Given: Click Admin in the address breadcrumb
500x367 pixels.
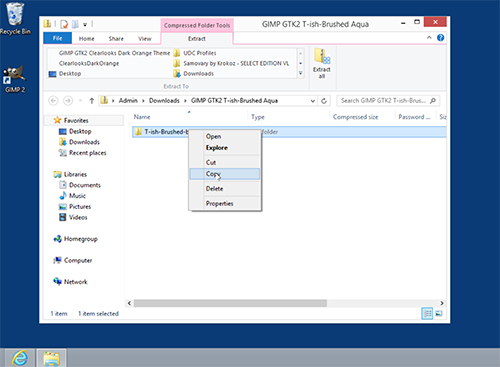Looking at the screenshot, I should [x=128, y=100].
